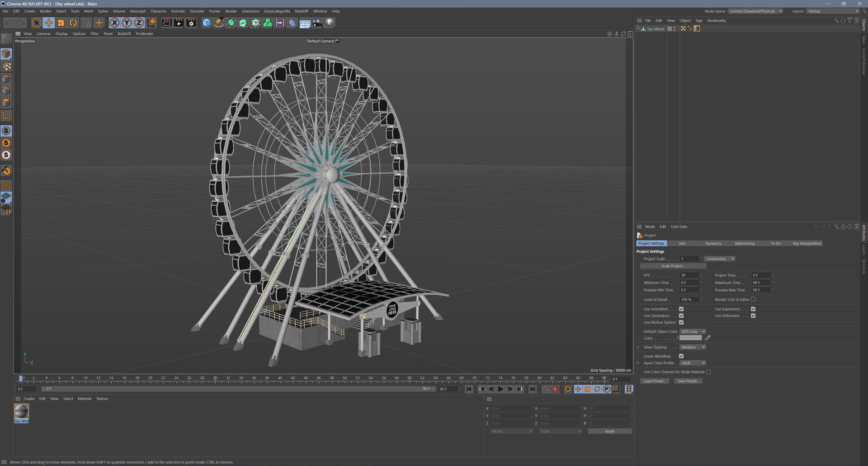Toggle Y axis lock
The height and width of the screenshot is (466, 868).
[127, 23]
